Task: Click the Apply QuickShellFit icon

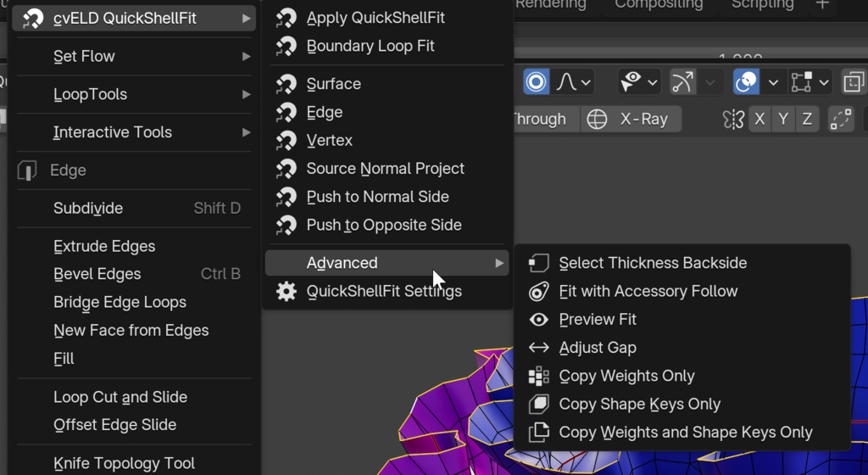Action: (287, 18)
